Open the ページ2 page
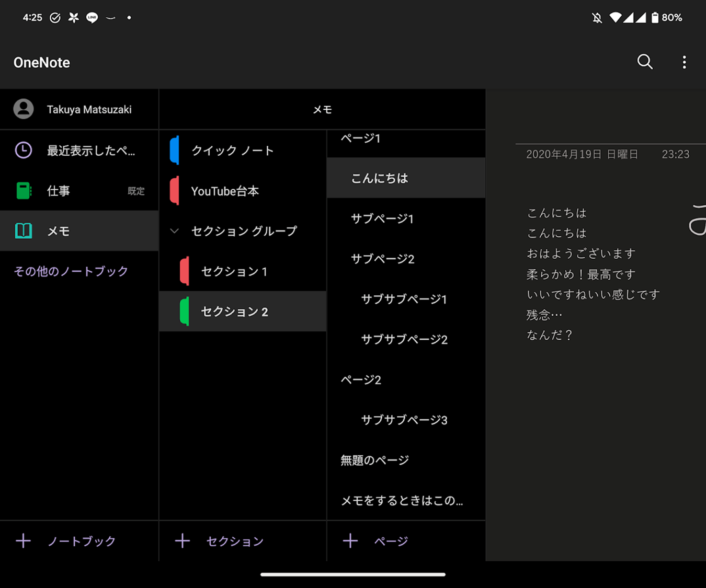Viewport: 706px width, 588px height. click(x=406, y=379)
